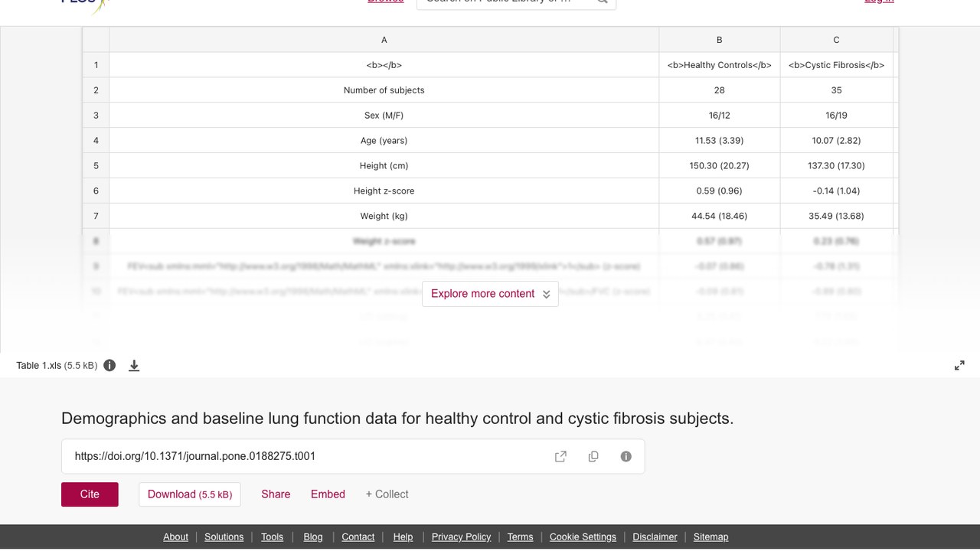Click the "11.53 (3.39)" age cell
Screen dimensions: 980x551
pyautogui.click(x=720, y=141)
